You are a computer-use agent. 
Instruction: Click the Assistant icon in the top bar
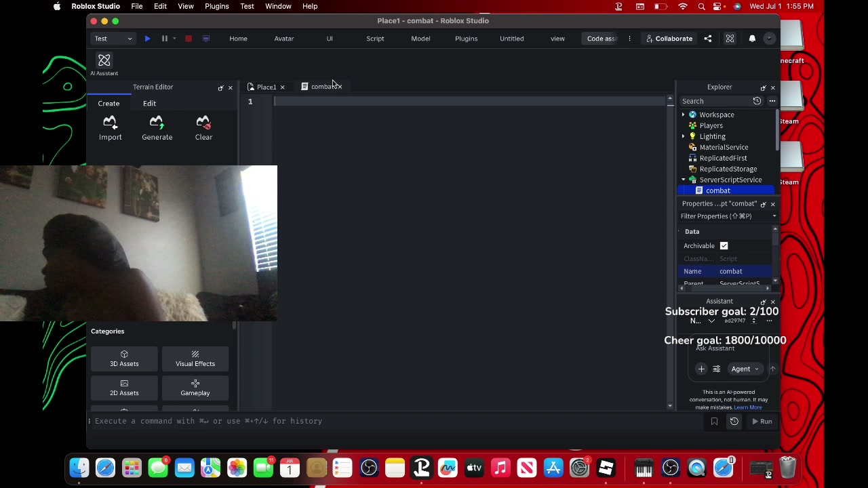click(x=730, y=39)
